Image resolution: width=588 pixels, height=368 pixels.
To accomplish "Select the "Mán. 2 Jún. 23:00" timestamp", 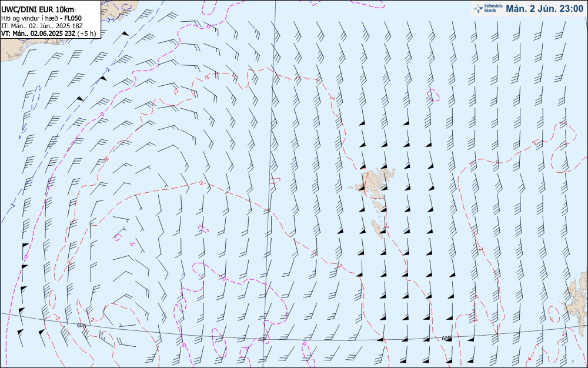I will [x=544, y=9].
